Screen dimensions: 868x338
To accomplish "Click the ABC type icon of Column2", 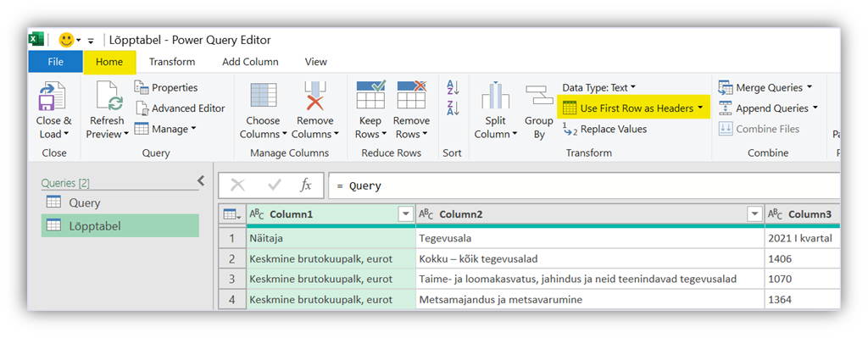I will 426,214.
